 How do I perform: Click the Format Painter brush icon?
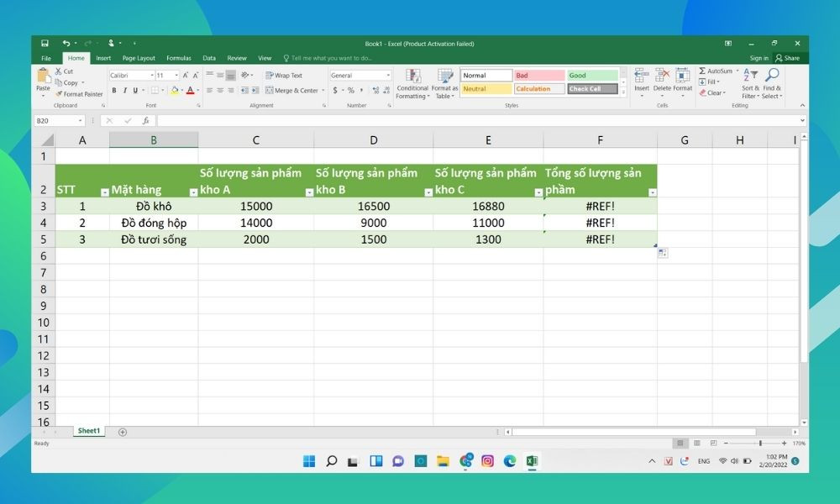[59, 94]
